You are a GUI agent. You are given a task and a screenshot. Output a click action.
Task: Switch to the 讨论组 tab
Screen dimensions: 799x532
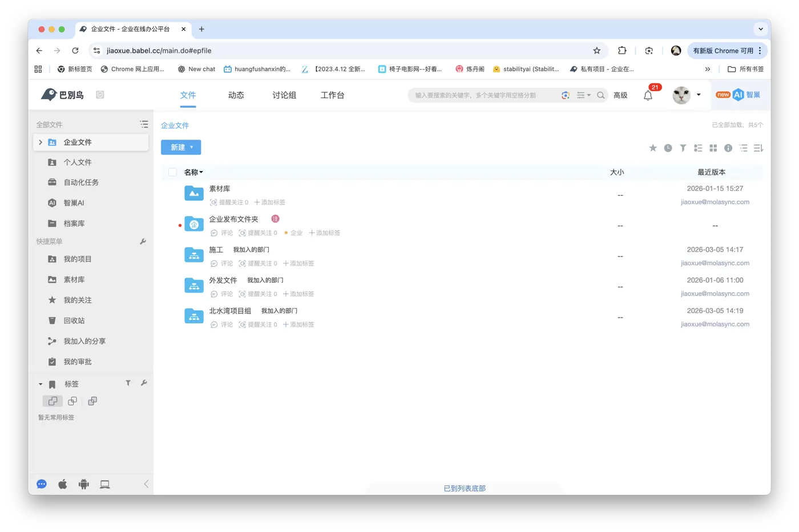point(284,95)
